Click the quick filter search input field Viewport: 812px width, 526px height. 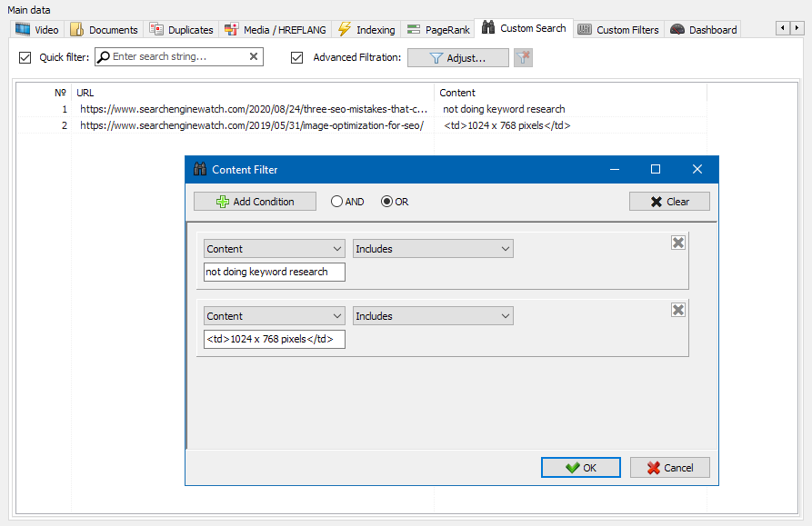[x=177, y=57]
